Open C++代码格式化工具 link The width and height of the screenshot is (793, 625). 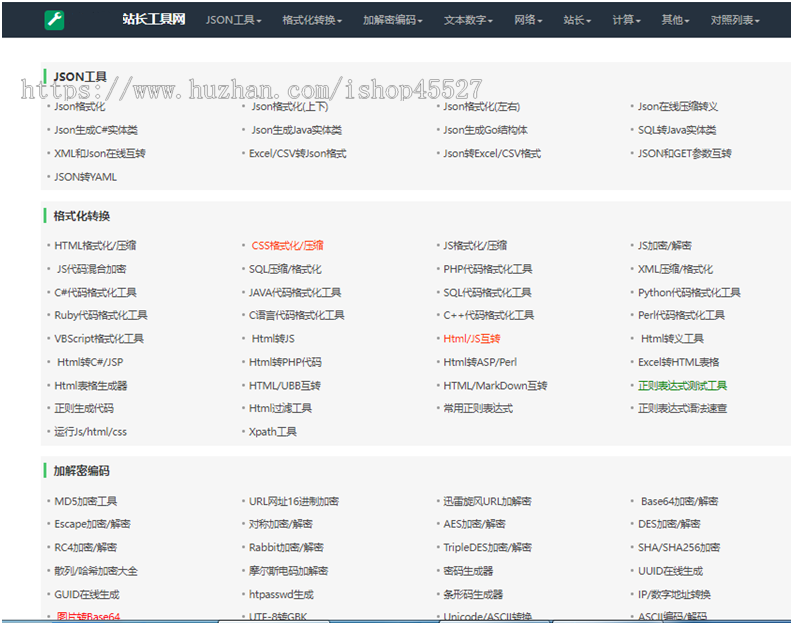(489, 315)
